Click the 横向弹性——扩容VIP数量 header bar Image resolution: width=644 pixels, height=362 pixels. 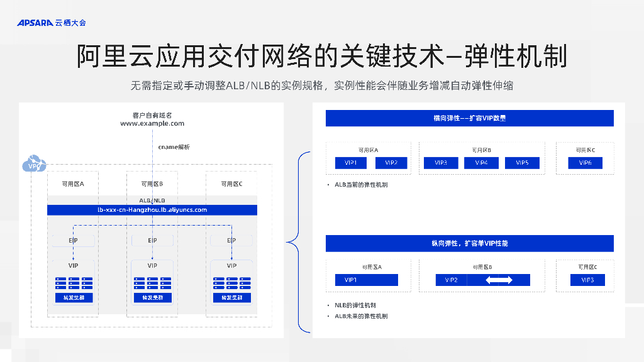[469, 118]
